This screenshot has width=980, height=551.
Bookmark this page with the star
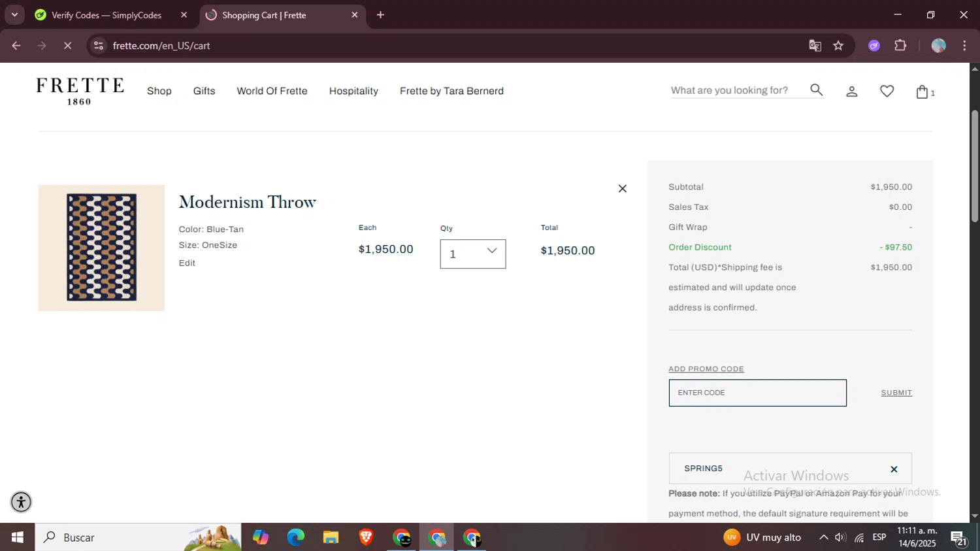click(x=838, y=46)
